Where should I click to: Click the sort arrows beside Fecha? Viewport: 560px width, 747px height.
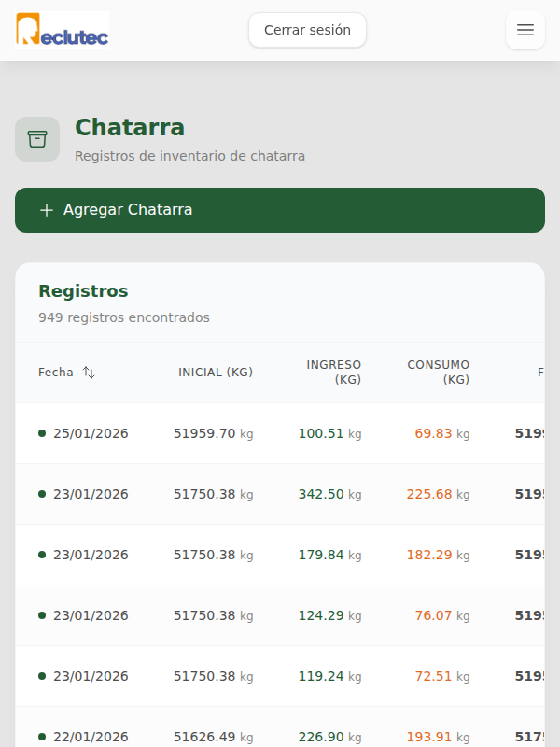pos(89,372)
